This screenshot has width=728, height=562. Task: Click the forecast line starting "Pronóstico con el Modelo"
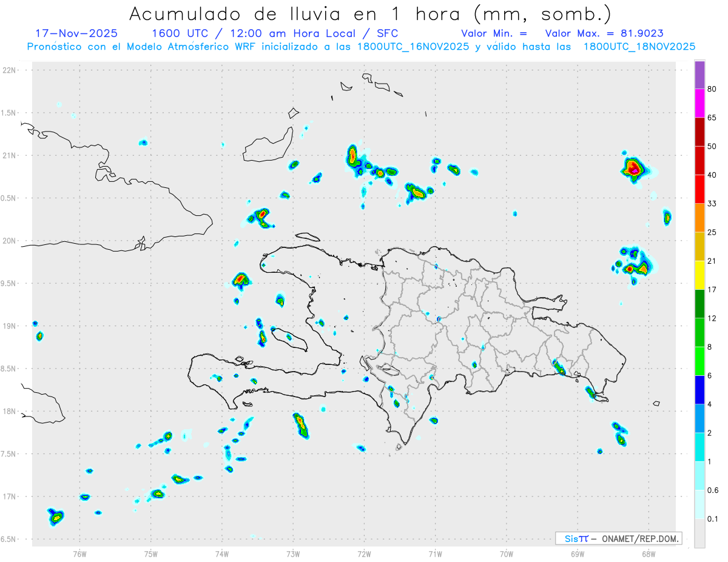361,47
